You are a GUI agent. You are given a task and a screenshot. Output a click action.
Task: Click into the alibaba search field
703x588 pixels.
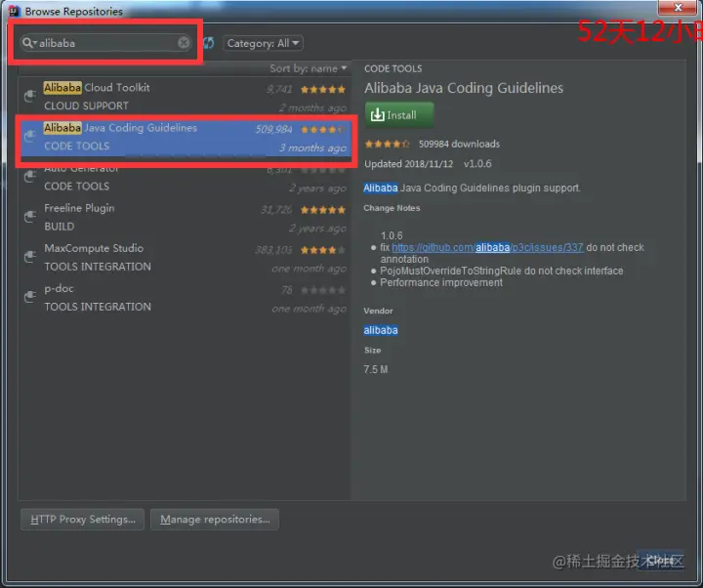(x=106, y=43)
